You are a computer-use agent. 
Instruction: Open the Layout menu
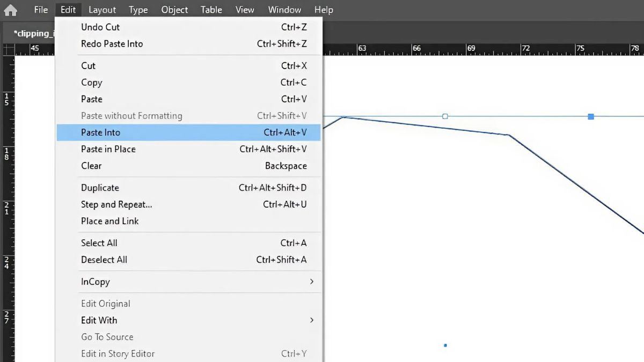tap(102, 10)
